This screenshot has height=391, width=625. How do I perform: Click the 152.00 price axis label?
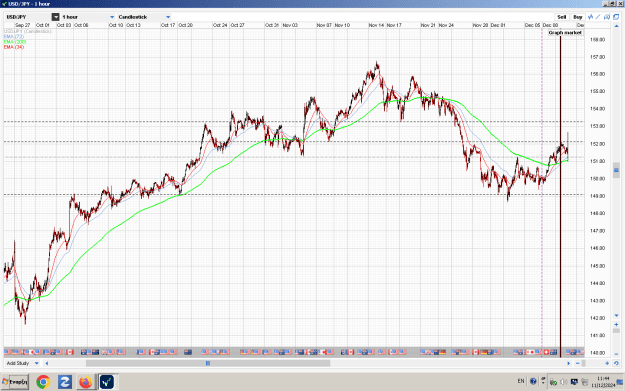(597, 144)
